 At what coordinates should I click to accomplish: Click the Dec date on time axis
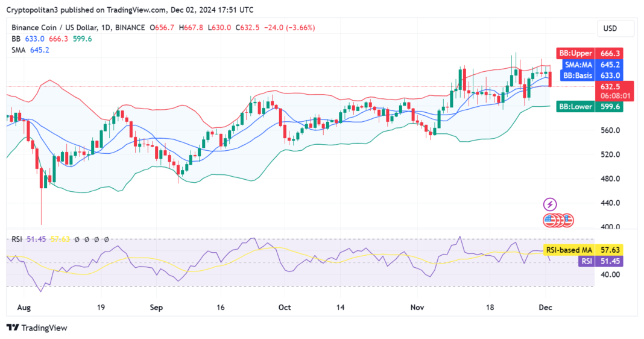[546, 308]
